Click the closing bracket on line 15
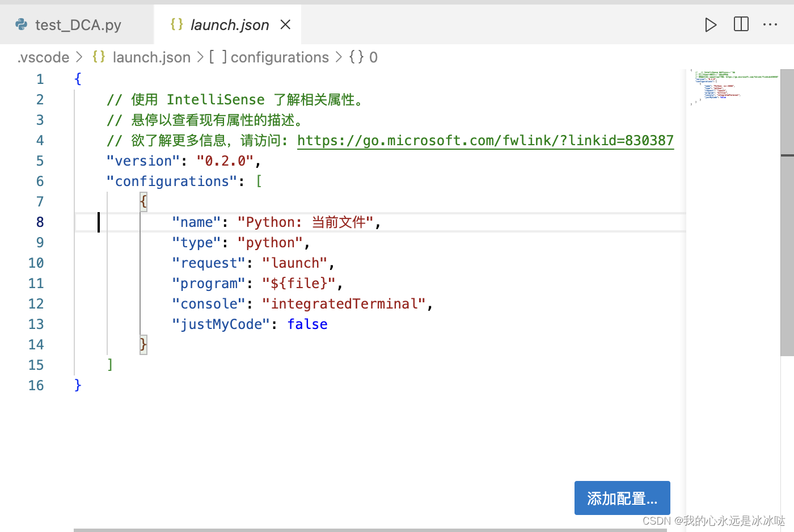794x532 pixels. tap(110, 365)
